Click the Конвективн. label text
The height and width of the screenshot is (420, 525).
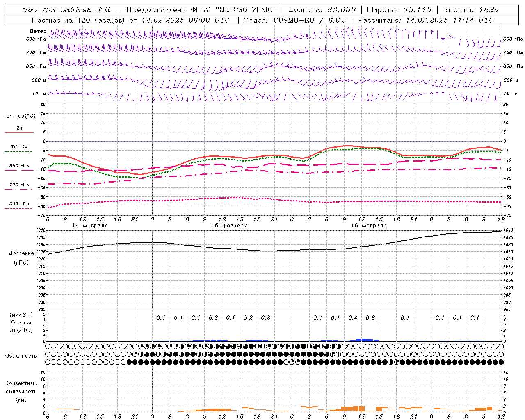coord(21,383)
